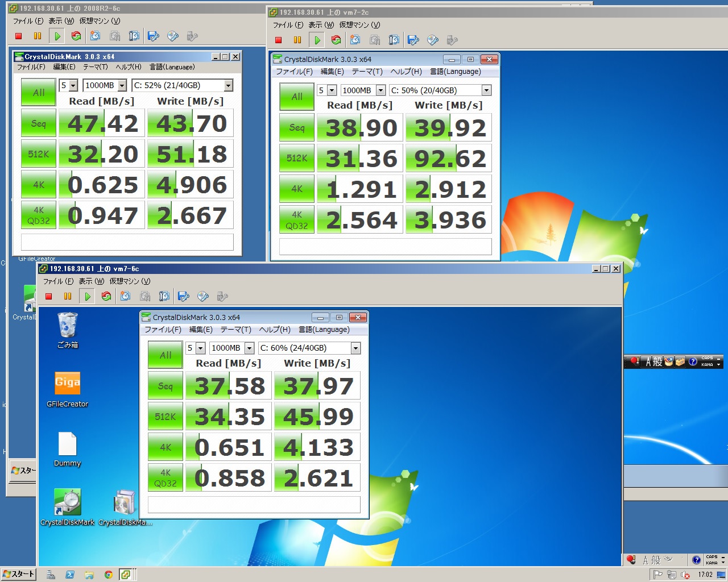Open Chrome from the bottom taskbar
Screen dimensions: 728x582
[108, 575]
